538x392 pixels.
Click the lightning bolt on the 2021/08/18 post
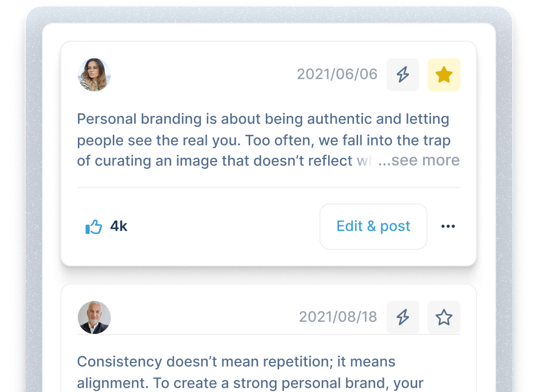pos(403,317)
